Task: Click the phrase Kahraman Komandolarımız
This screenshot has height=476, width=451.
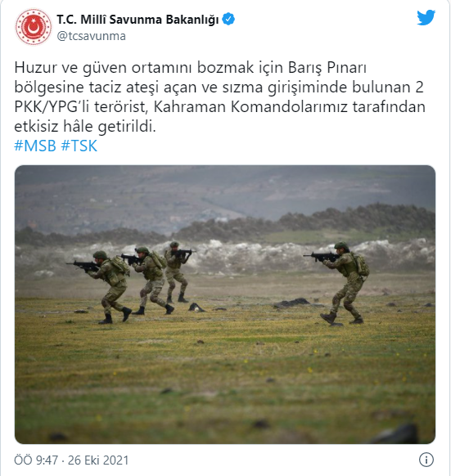Action: tap(250, 107)
